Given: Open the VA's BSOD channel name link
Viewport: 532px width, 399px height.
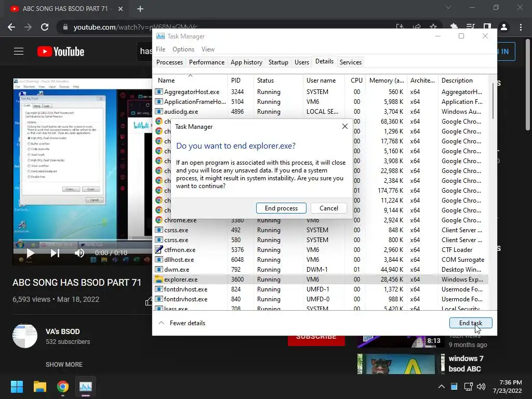Looking at the screenshot, I should click(x=63, y=331).
